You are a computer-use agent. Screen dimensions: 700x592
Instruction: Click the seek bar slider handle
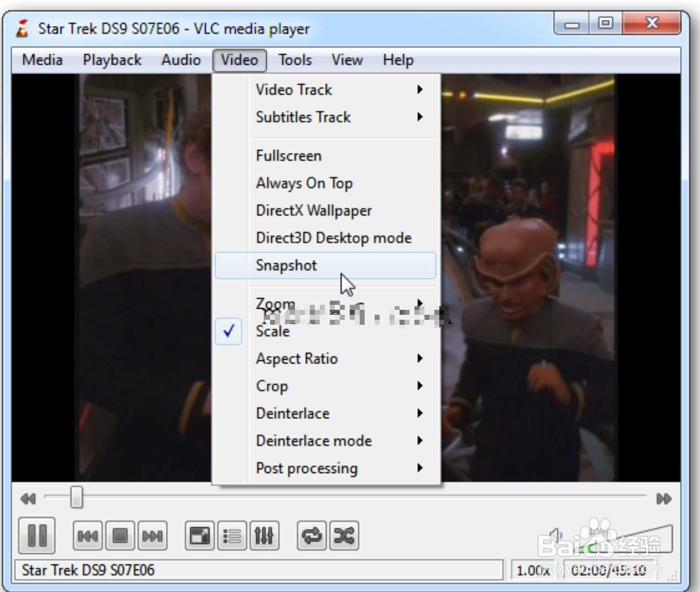click(x=76, y=497)
